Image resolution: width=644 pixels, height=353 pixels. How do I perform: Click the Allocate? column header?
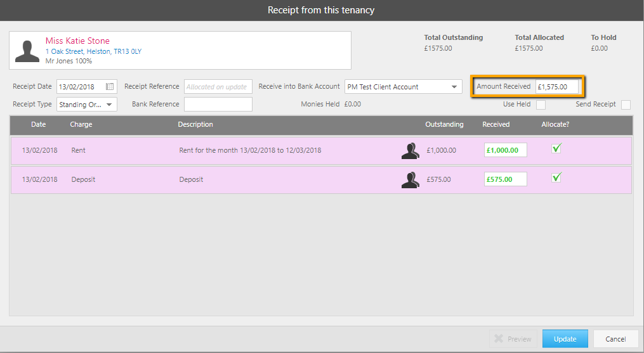[x=555, y=124]
